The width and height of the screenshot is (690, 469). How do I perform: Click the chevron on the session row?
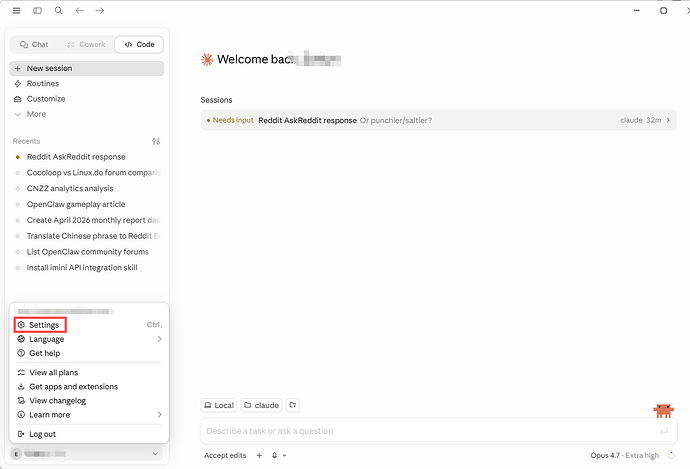[668, 120]
